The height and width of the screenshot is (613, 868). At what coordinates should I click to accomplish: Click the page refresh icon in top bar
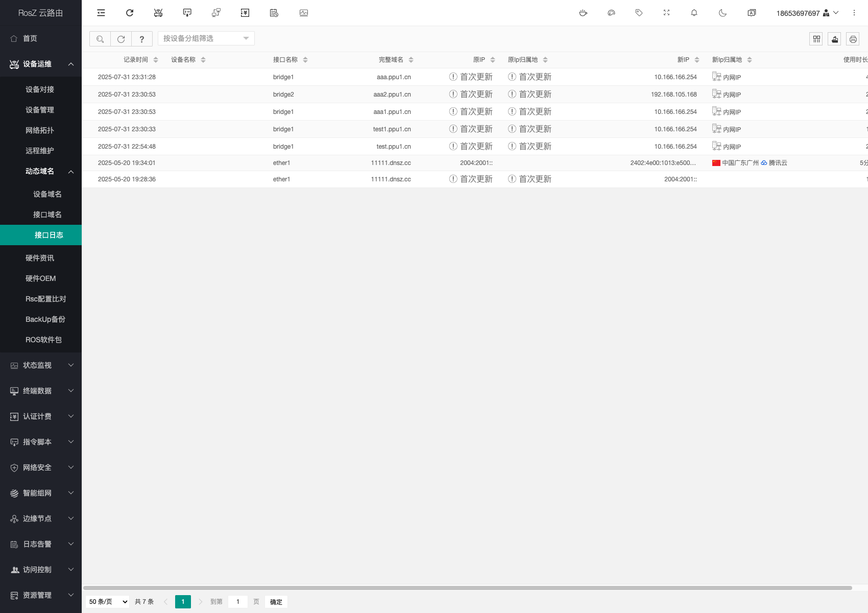coord(130,13)
